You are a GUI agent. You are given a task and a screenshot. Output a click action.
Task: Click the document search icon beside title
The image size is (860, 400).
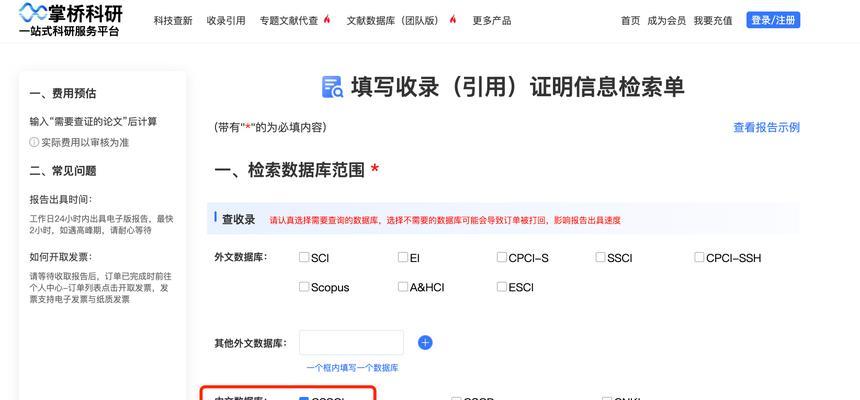[332, 87]
